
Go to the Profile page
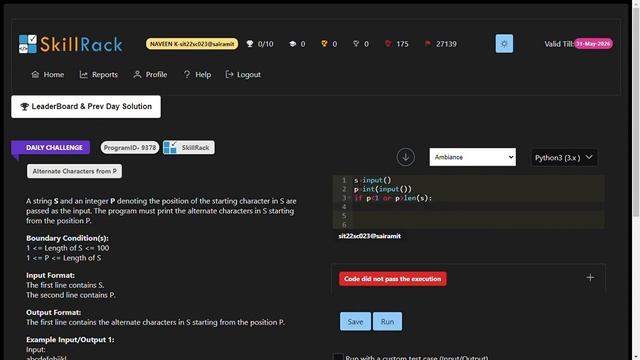[150, 74]
